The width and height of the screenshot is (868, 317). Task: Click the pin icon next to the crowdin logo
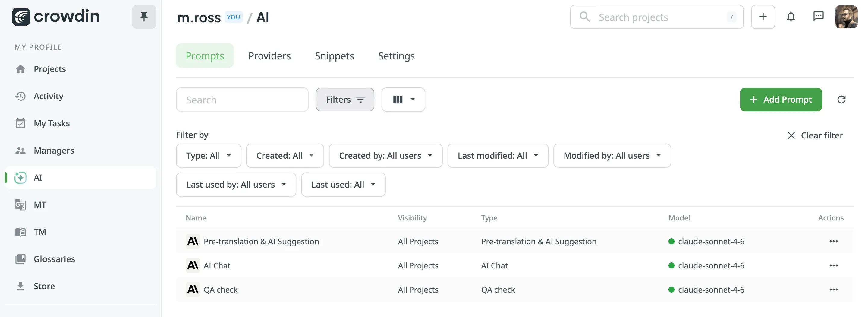144,16
